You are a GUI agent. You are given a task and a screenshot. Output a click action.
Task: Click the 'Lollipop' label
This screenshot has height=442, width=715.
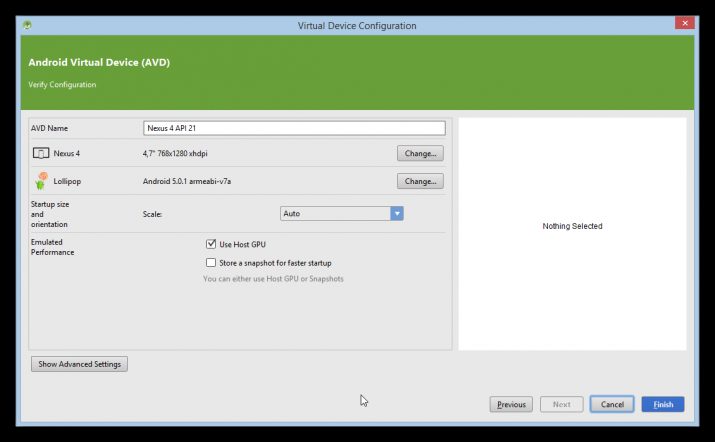67,181
